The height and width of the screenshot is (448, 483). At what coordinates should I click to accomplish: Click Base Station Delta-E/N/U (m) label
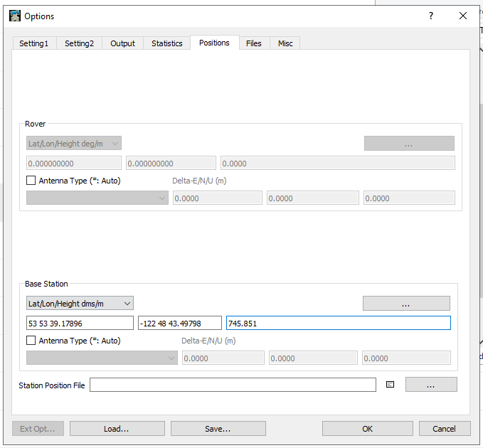pos(208,341)
